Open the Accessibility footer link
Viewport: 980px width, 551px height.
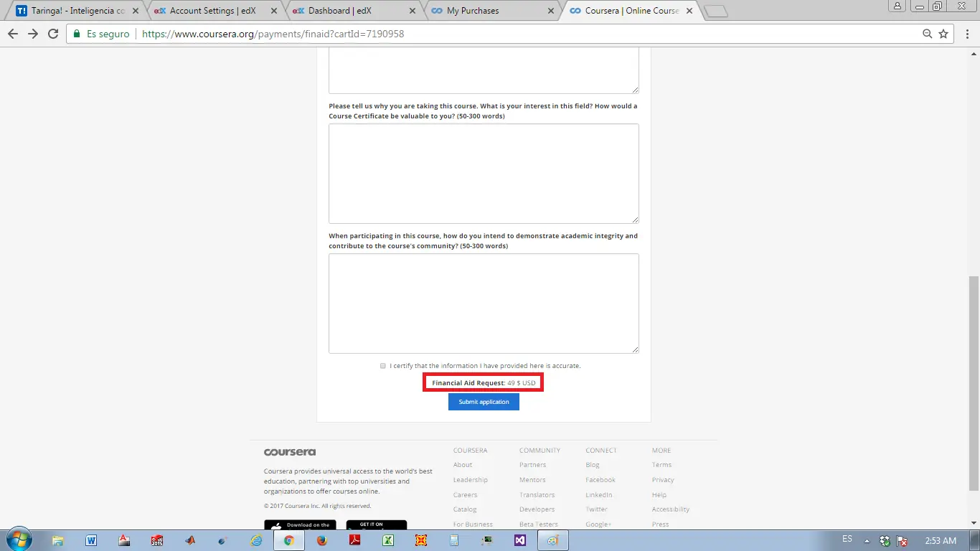pos(671,509)
